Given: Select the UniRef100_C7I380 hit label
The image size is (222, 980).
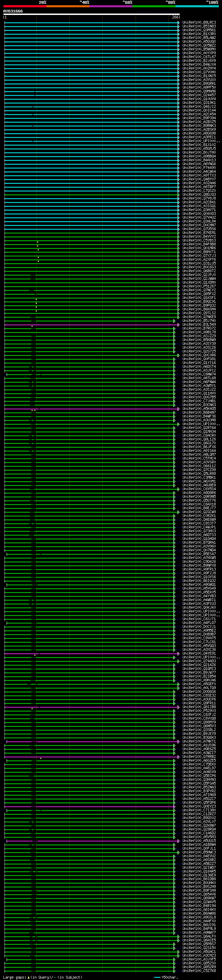Looking at the screenshot, I should 199,810.
